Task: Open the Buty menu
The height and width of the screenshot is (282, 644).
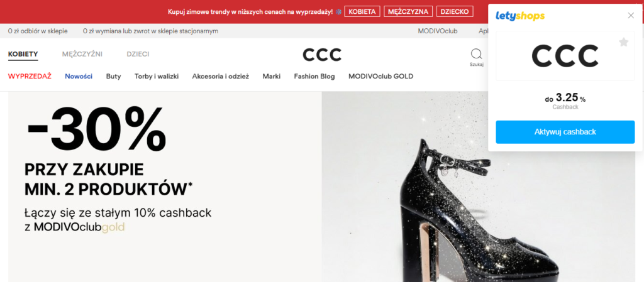Action: point(113,76)
